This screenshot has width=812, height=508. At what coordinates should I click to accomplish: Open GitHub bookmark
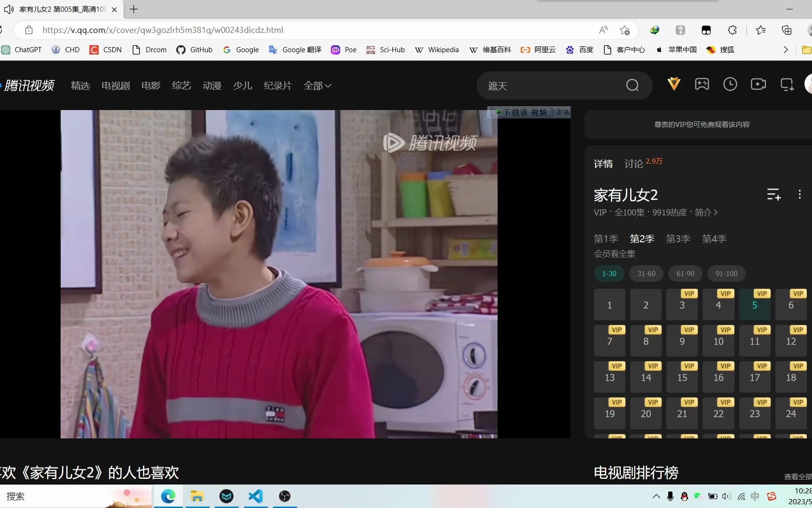point(195,49)
